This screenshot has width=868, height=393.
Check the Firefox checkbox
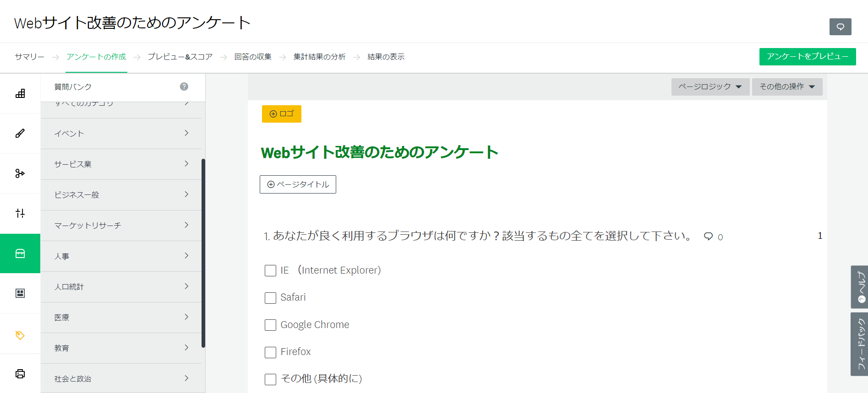[x=270, y=352]
